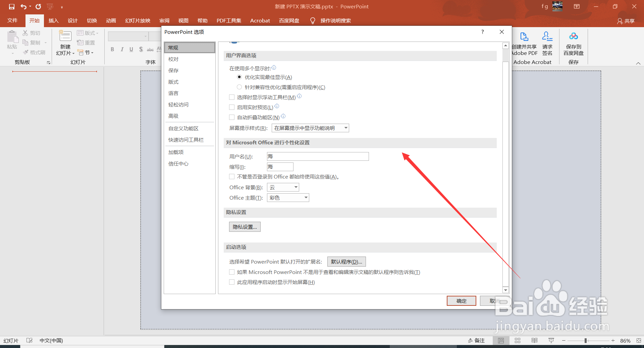Click the Redo icon in the quick access toolbar
Image resolution: width=644 pixels, height=348 pixels.
(x=38, y=7)
